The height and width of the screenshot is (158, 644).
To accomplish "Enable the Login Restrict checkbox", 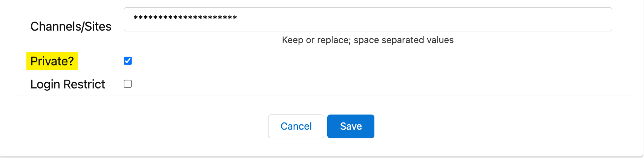I will click(128, 84).
